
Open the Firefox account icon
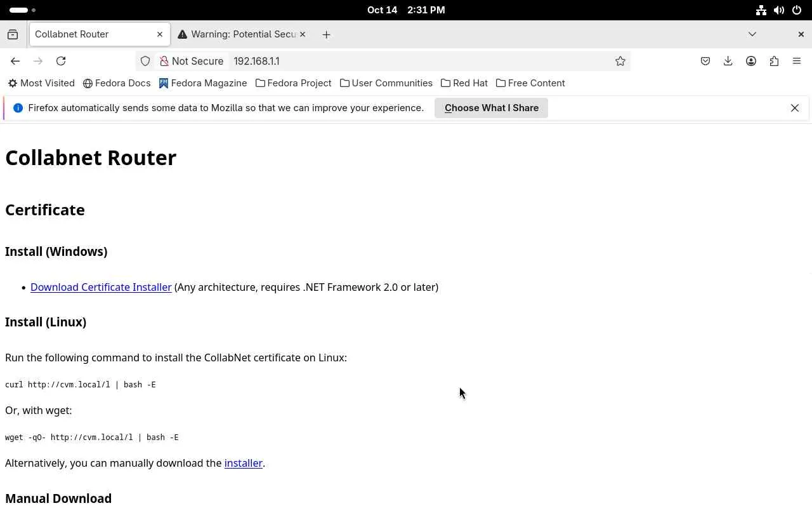tap(751, 61)
